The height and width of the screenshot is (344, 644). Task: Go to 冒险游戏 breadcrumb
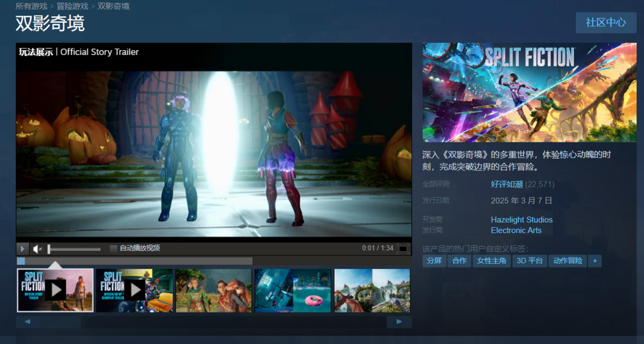72,6
